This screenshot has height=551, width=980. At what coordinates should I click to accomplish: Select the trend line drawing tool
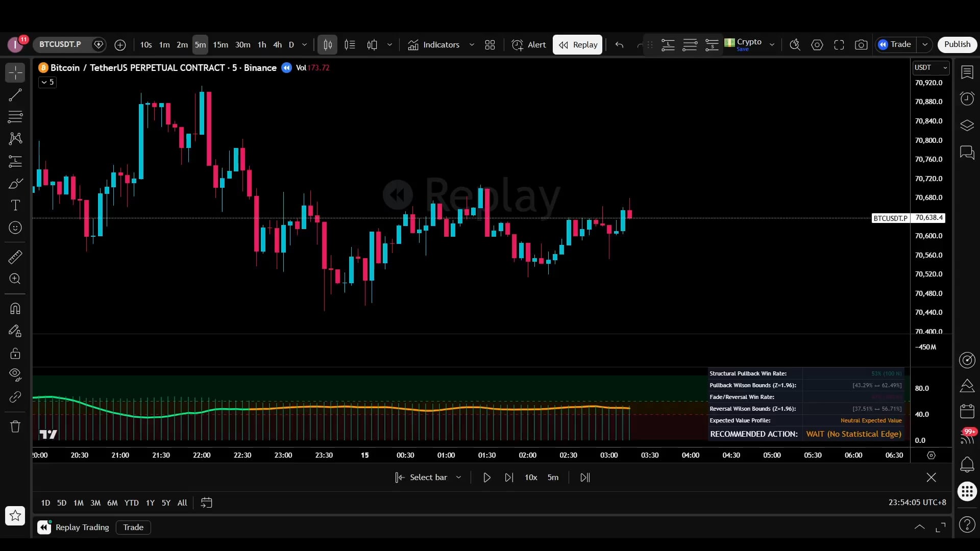click(x=15, y=95)
